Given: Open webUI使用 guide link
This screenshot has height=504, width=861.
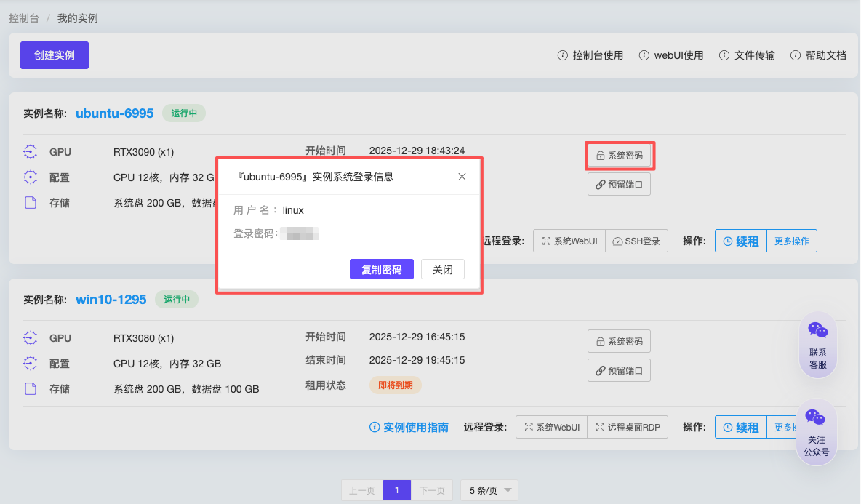Looking at the screenshot, I should click(671, 55).
